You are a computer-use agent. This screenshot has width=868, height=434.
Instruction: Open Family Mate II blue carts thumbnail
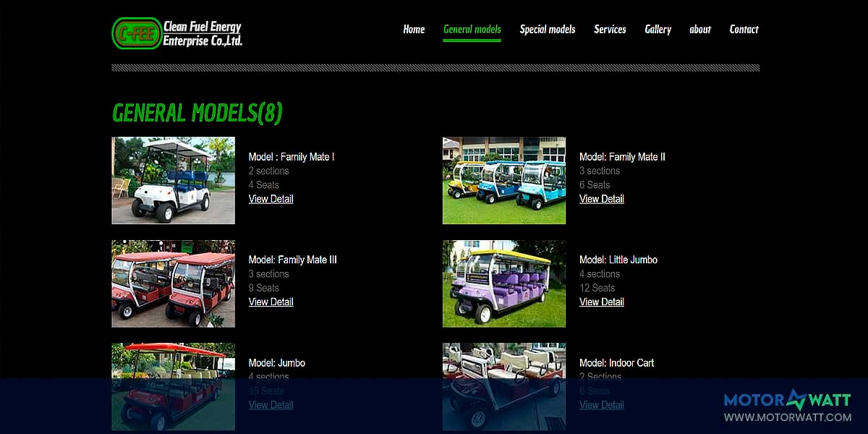(503, 180)
